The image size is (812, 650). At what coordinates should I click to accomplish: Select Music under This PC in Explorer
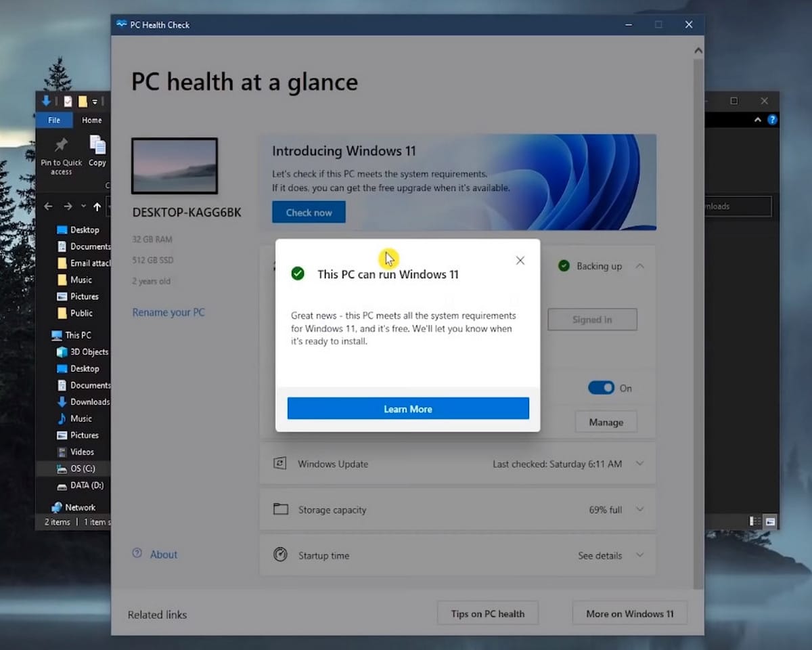click(x=74, y=418)
